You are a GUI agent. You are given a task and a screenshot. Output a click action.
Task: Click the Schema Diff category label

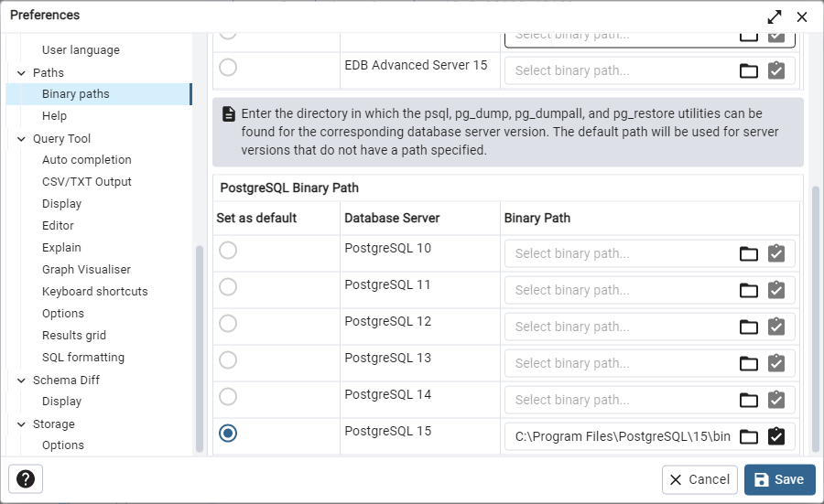coord(66,381)
